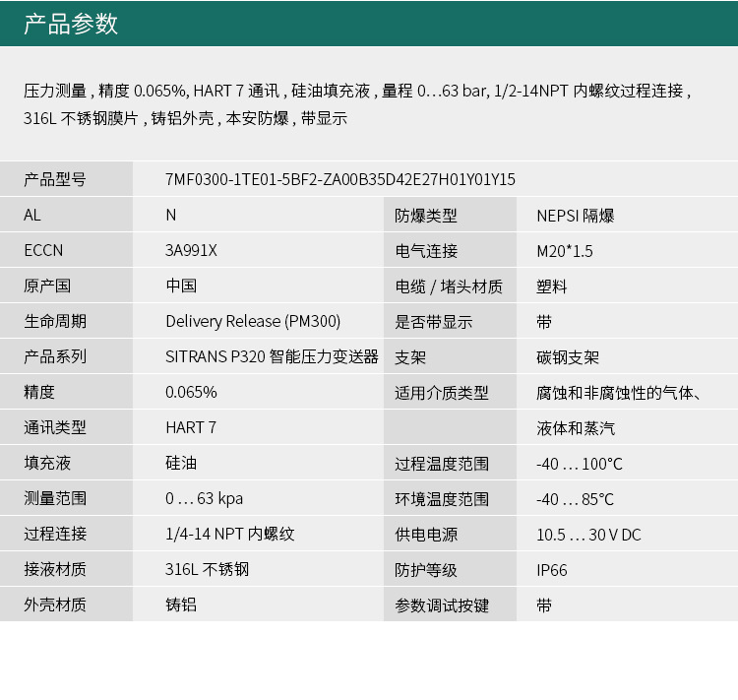This screenshot has width=738, height=700.
Task: Click 1/4-14 NPT 内螺纹 value
Action: 229,534
